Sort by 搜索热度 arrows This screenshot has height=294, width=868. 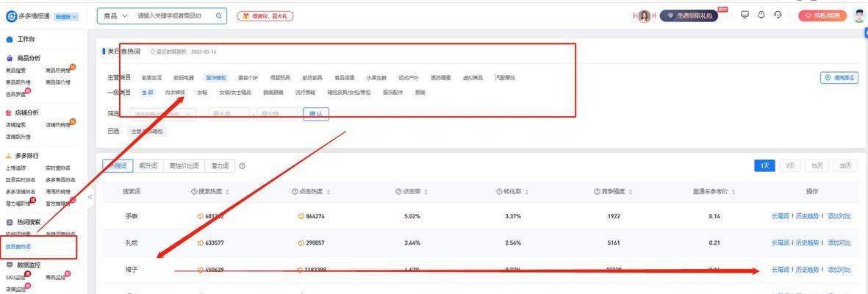pos(227,192)
